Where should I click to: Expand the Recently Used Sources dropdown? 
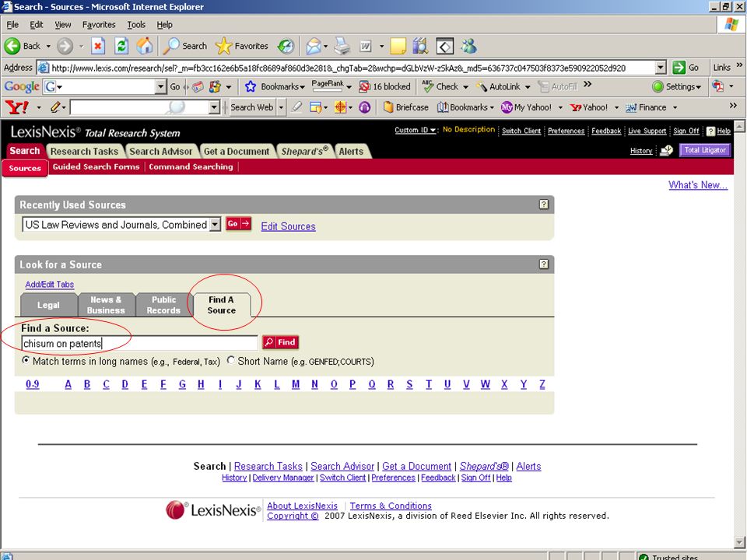pyautogui.click(x=216, y=224)
